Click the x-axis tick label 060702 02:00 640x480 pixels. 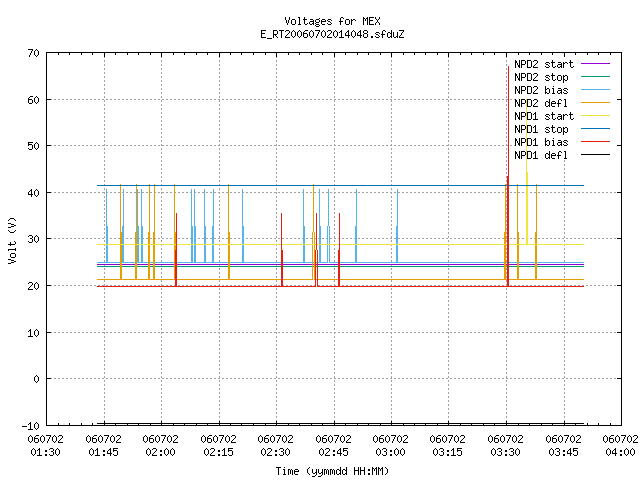point(160,445)
